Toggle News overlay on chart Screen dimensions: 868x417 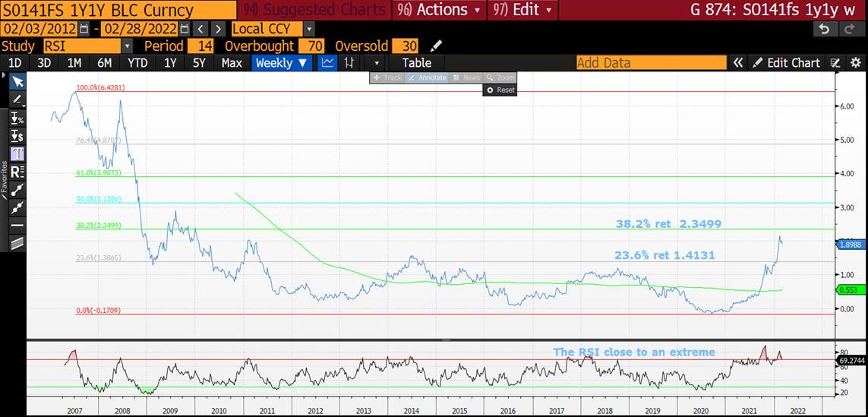pyautogui.click(x=467, y=77)
